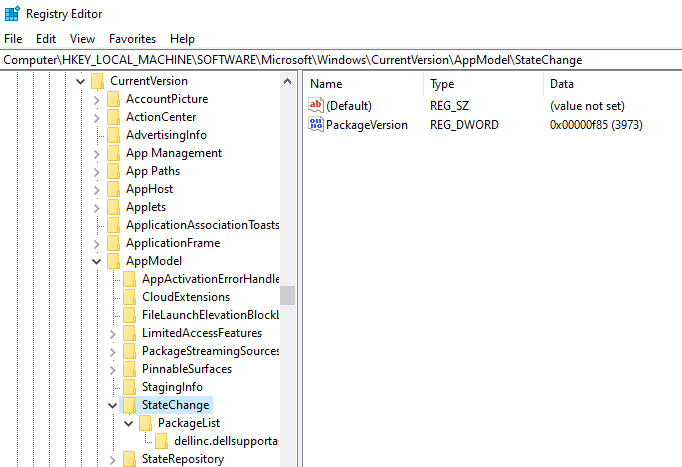Image resolution: width=682 pixels, height=467 pixels.
Task: Expand the ActionCenter key
Action: [x=97, y=117]
